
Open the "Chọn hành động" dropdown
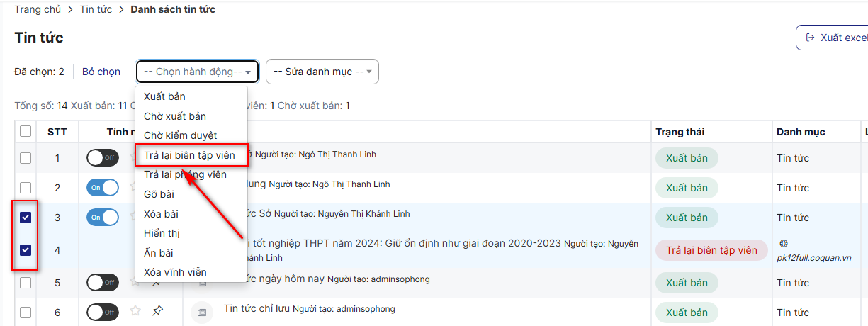197,72
